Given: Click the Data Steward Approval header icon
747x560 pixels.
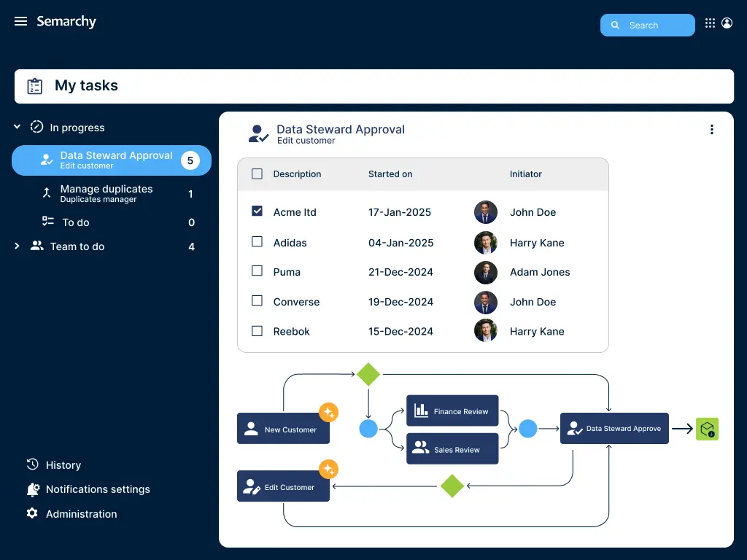Looking at the screenshot, I should (259, 134).
